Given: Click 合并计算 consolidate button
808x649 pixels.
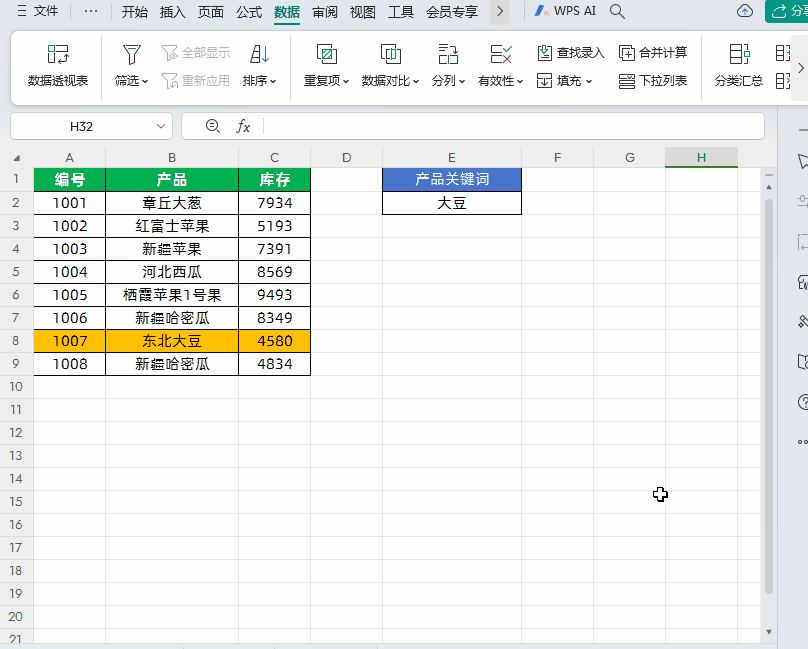Looking at the screenshot, I should (x=653, y=53).
